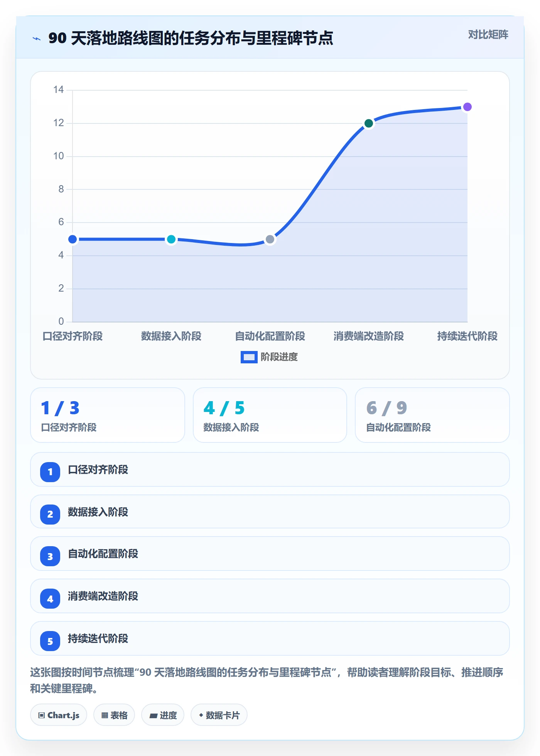Screen dimensions: 540x756
Task: Click the green data point for 消费端改造阶段
Action: (x=369, y=123)
